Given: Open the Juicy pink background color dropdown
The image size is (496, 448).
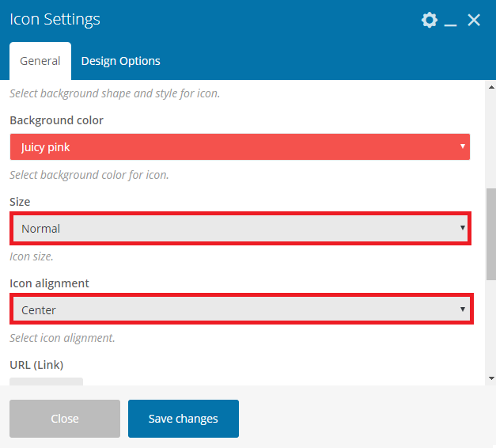Looking at the screenshot, I should pos(240,146).
